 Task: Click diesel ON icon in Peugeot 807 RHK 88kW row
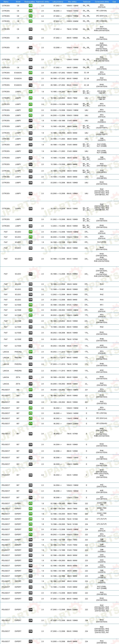pos(30,451)
